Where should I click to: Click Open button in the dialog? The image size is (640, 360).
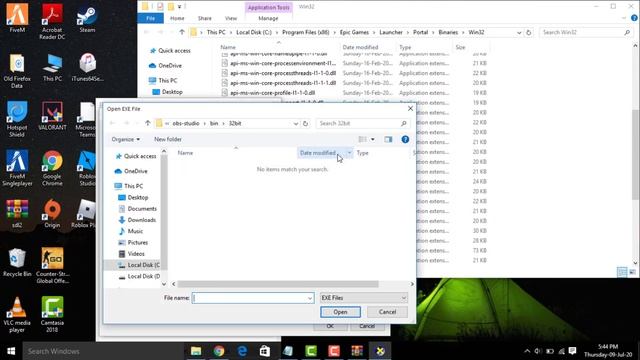pyautogui.click(x=340, y=312)
